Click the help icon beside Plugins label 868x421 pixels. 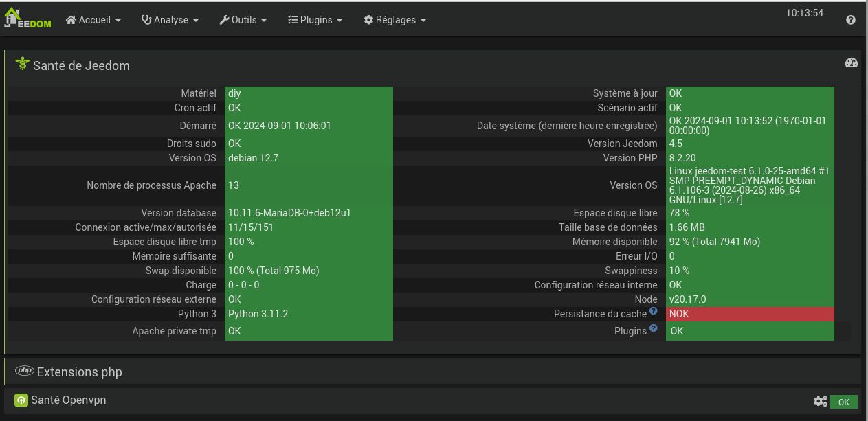click(654, 328)
